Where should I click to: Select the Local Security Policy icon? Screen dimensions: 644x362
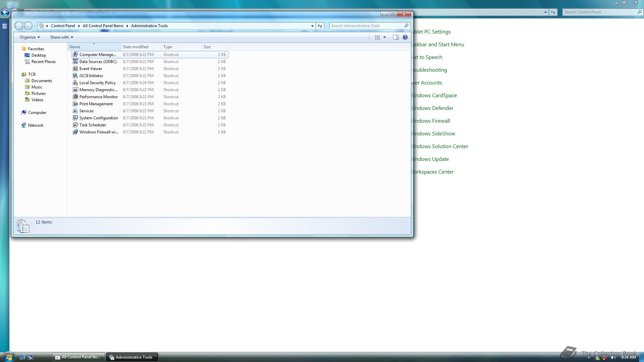point(75,83)
